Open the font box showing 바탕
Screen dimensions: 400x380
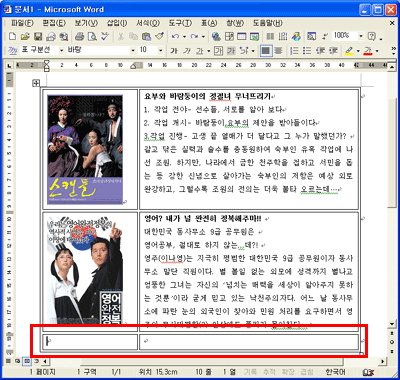[x=101, y=50]
